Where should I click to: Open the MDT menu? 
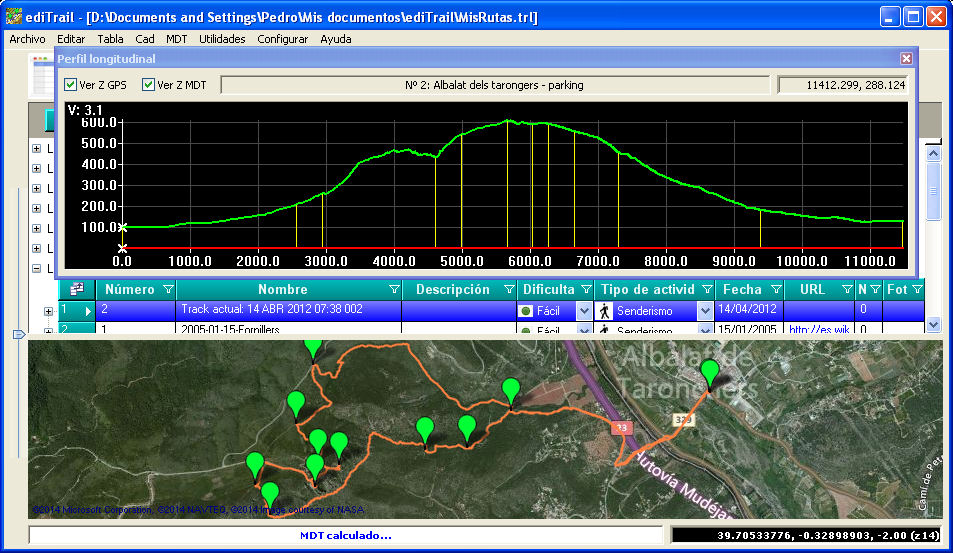coord(176,39)
